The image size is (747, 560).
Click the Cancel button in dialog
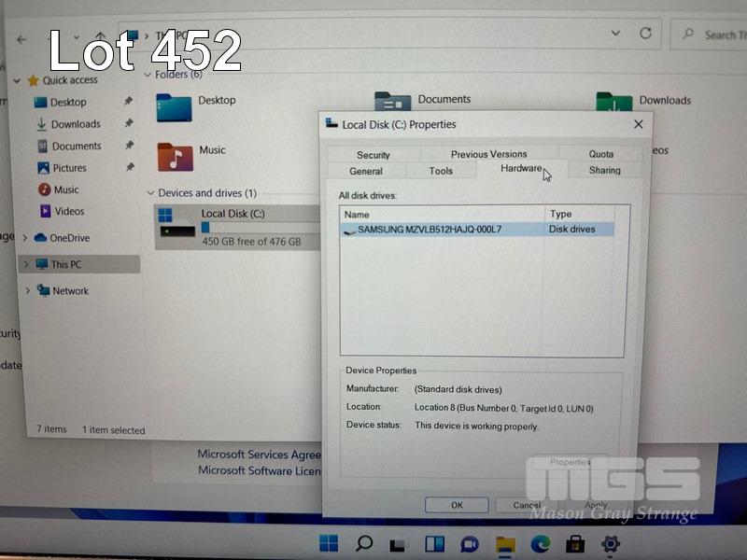click(527, 505)
